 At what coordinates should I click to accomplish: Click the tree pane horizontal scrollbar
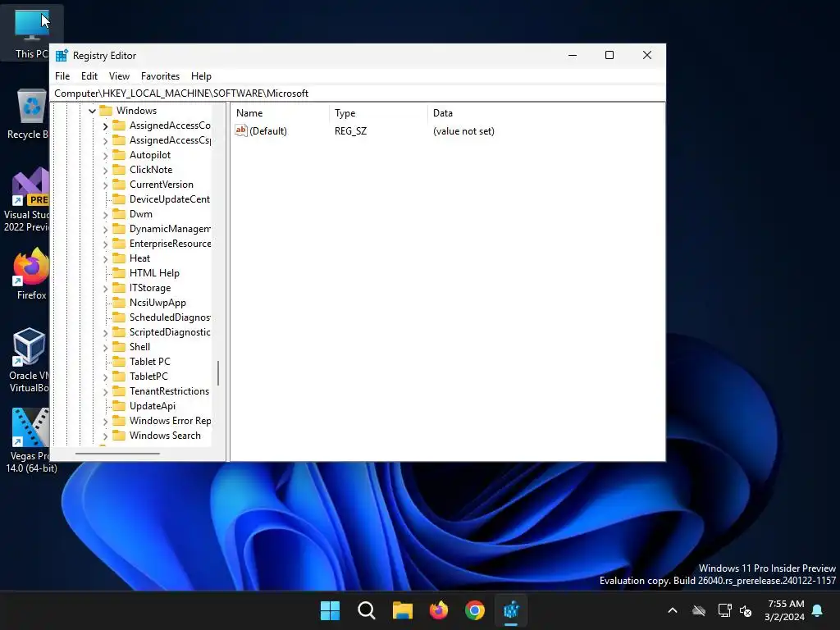click(117, 454)
